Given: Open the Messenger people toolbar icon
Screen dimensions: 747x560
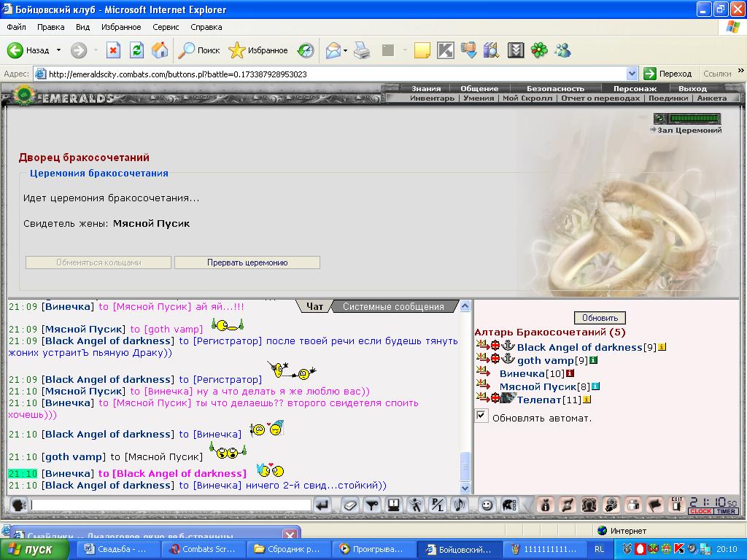Looking at the screenshot, I should (x=562, y=50).
